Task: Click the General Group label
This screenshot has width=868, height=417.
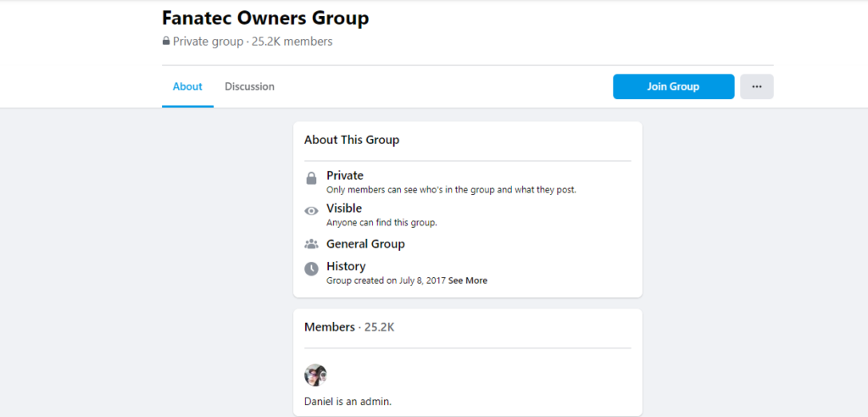Action: pos(365,244)
